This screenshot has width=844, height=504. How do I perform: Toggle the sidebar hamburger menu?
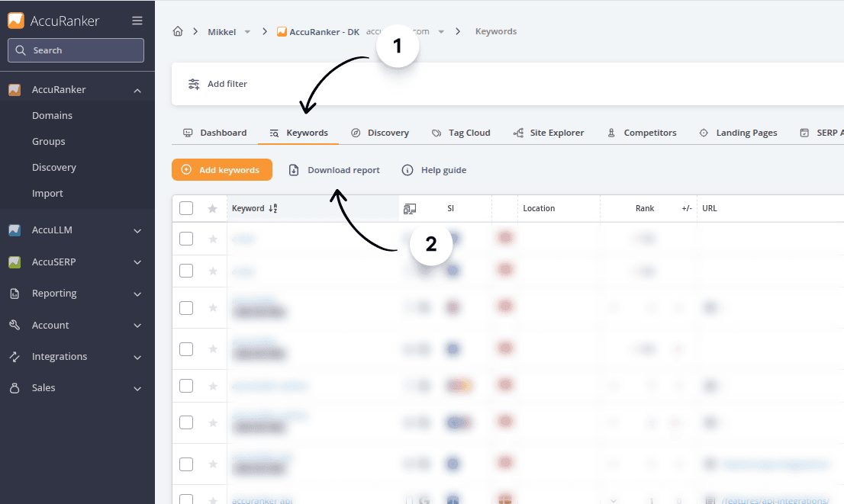coord(137,21)
